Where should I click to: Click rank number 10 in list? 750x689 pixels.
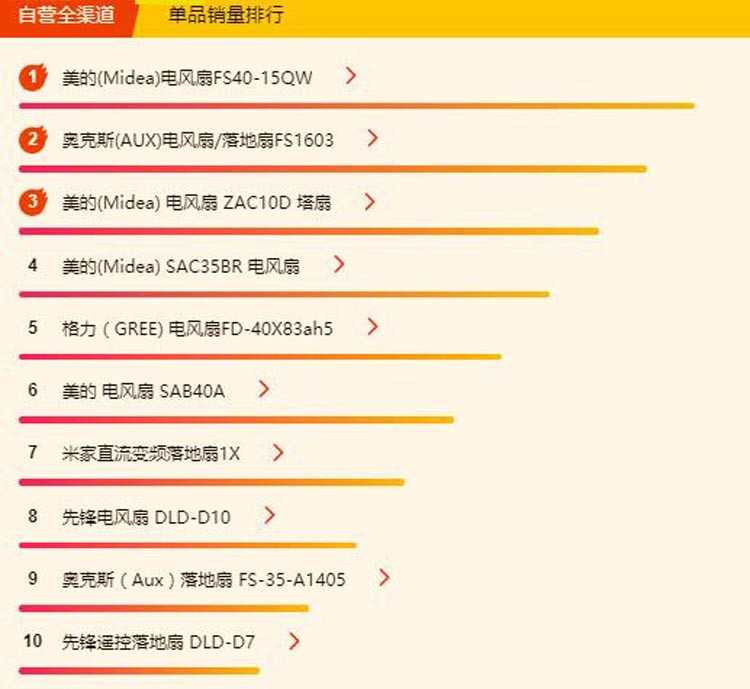33,641
